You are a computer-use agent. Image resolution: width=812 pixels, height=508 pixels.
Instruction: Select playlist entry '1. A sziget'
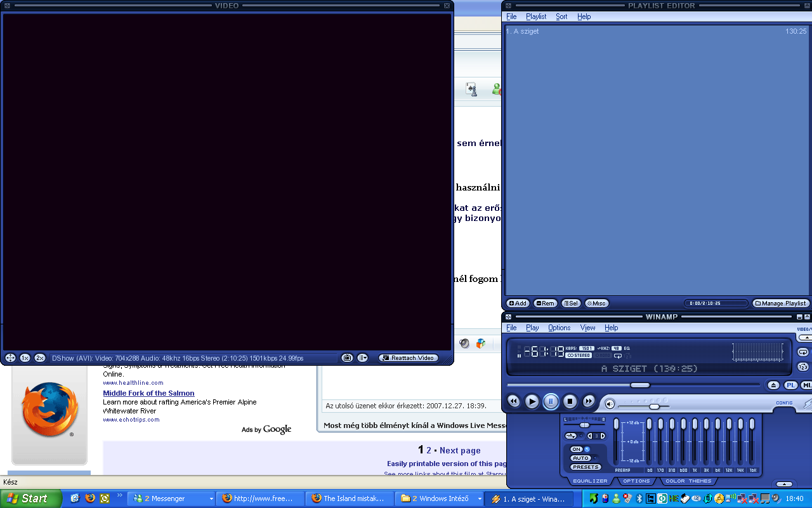[x=656, y=31]
